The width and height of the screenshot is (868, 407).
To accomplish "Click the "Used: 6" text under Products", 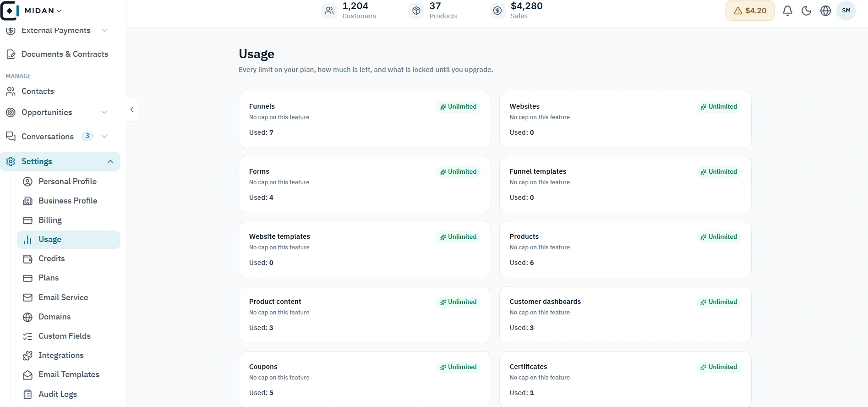I will pos(522,263).
